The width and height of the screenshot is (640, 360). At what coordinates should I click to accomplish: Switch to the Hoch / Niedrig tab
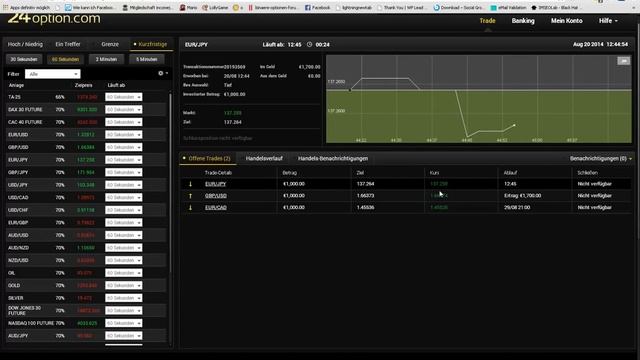(25, 44)
